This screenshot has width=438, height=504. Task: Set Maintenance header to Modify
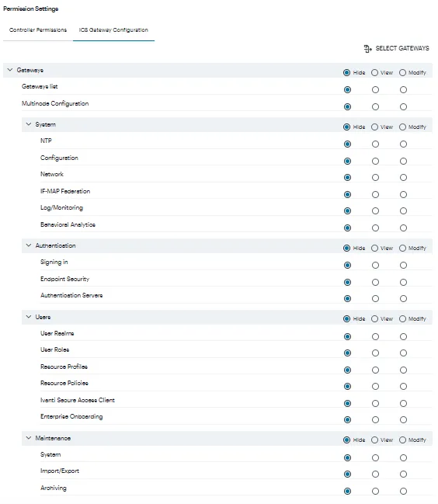coord(402,440)
